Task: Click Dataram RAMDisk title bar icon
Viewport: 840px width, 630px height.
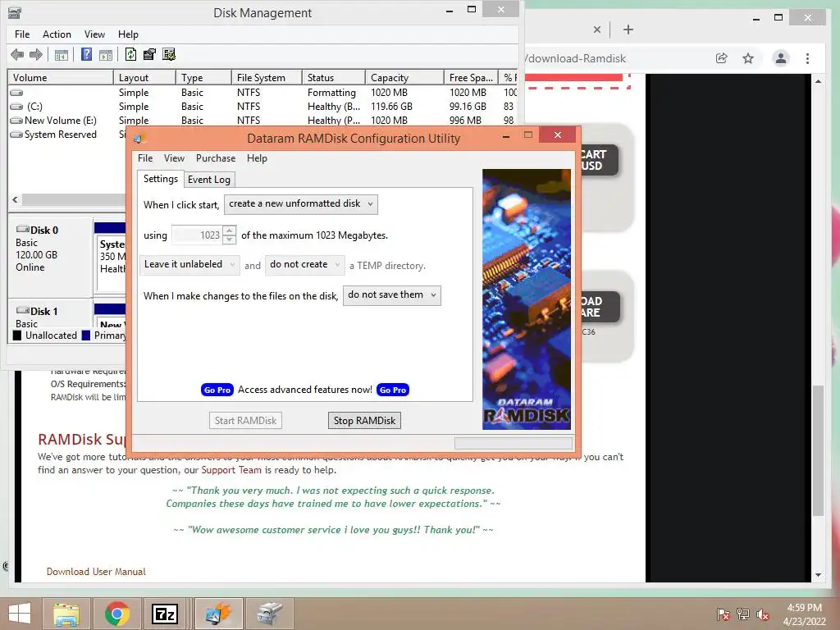Action: click(138, 139)
